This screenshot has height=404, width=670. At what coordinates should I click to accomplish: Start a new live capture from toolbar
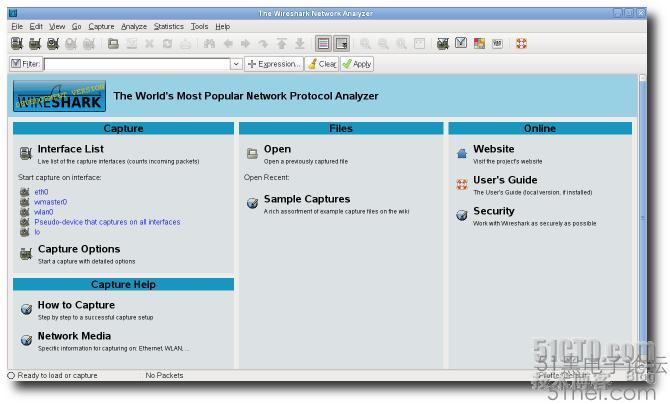coord(53,43)
